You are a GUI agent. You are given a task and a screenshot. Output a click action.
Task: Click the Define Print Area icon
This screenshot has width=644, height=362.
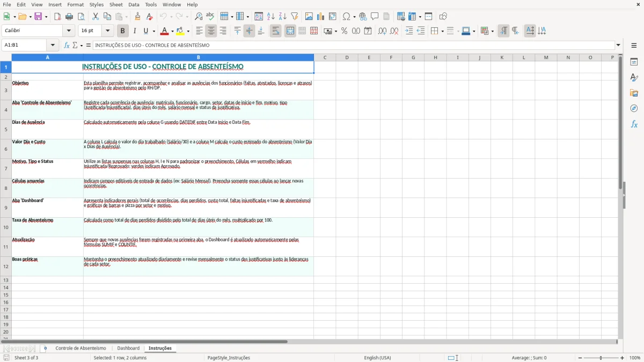(401, 17)
